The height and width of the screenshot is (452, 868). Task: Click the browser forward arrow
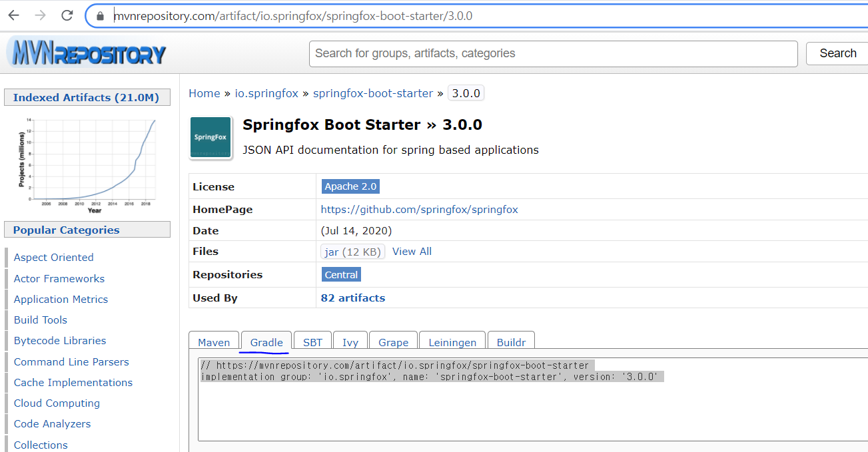pos(40,15)
